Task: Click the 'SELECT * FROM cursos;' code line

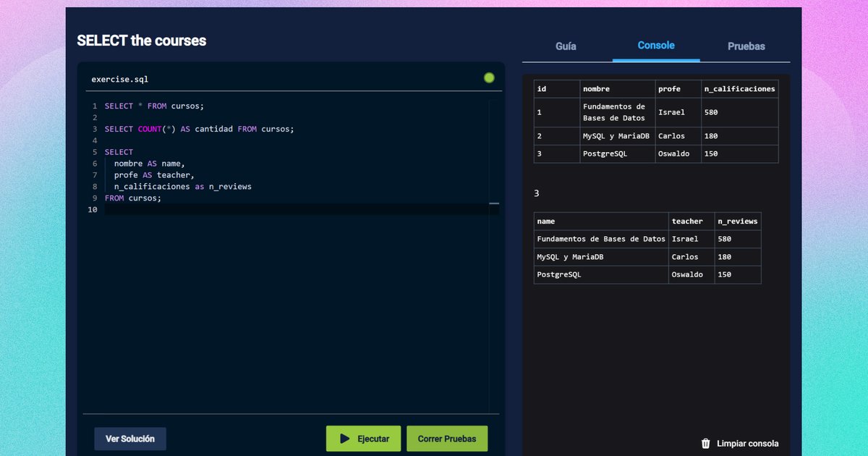Action: [154, 106]
